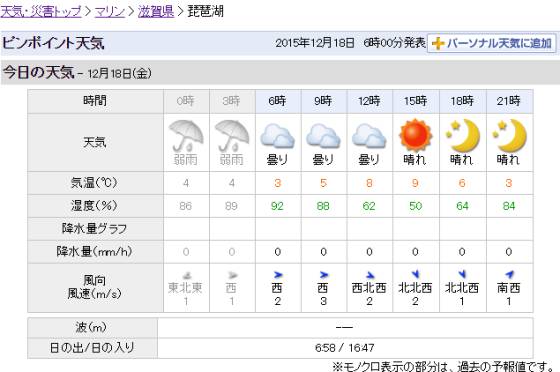Click the 9時 cloudy weather icon

click(x=323, y=136)
